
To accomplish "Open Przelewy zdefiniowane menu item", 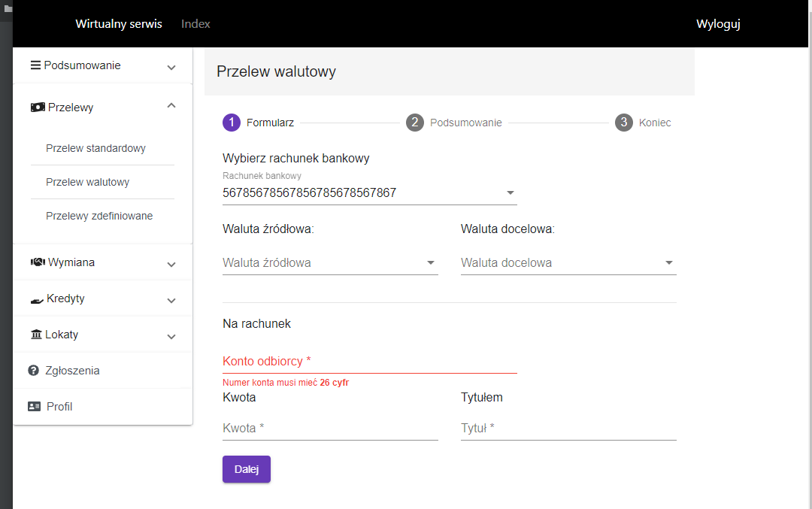I will click(x=99, y=216).
